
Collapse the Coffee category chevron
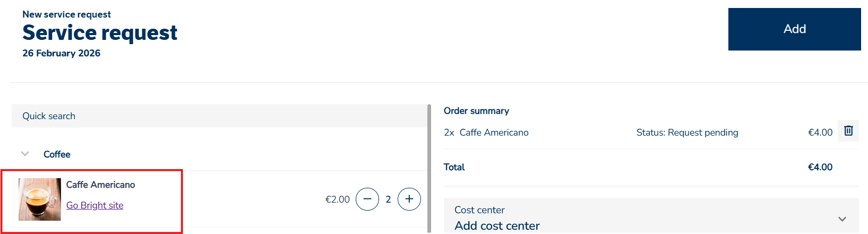click(x=25, y=154)
